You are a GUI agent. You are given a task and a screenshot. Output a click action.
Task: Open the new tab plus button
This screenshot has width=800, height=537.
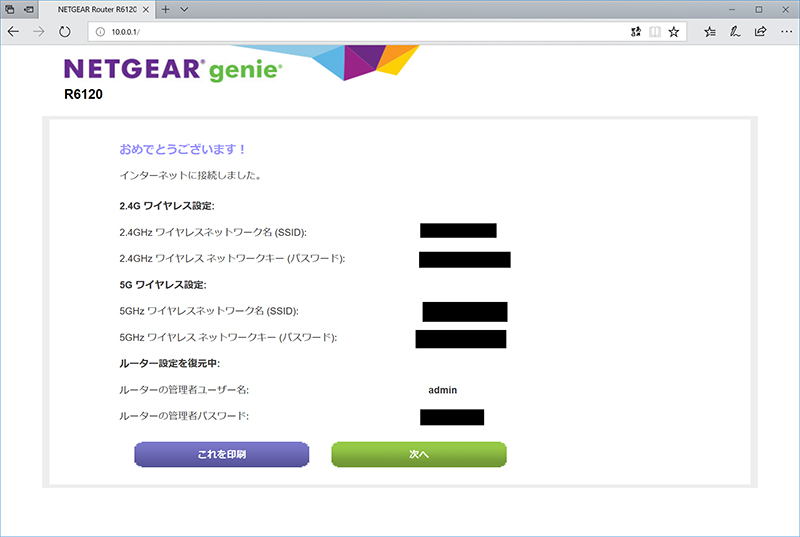pyautogui.click(x=165, y=9)
